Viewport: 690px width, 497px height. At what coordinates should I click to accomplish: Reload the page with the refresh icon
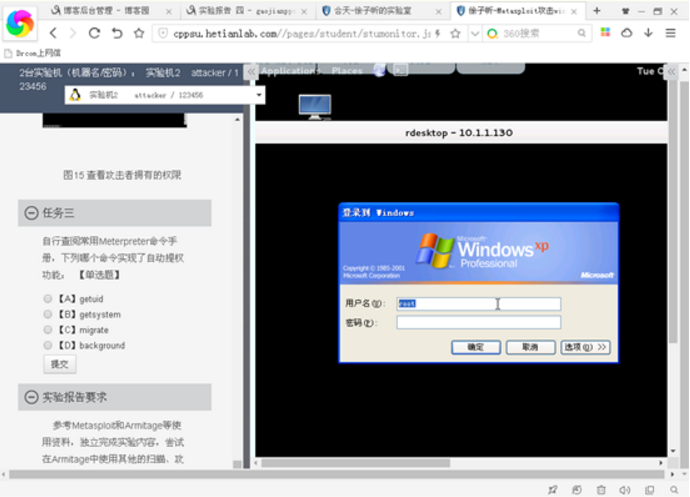point(94,33)
